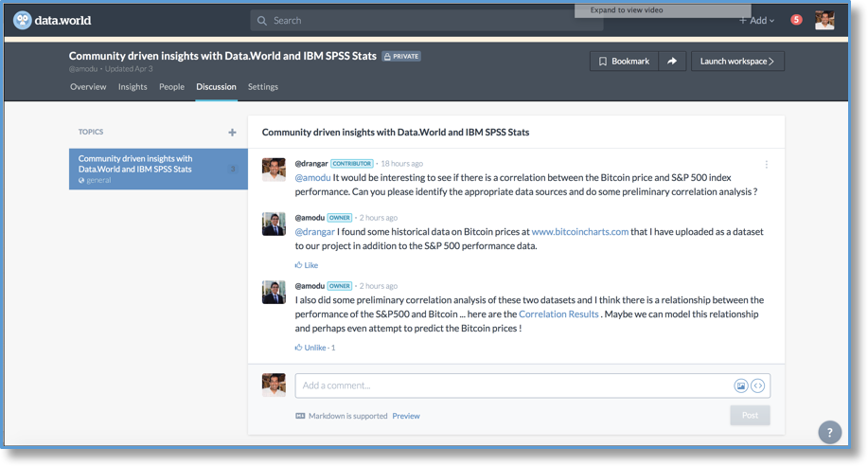Image resolution: width=868 pixels, height=466 pixels.
Task: Click @drangar username in first comment
Action: click(311, 164)
